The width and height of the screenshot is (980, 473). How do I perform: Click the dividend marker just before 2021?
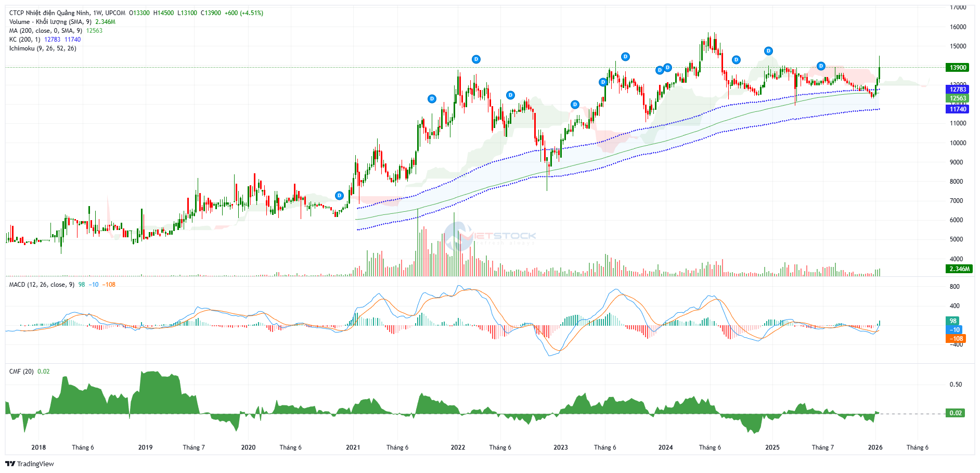[x=339, y=196]
